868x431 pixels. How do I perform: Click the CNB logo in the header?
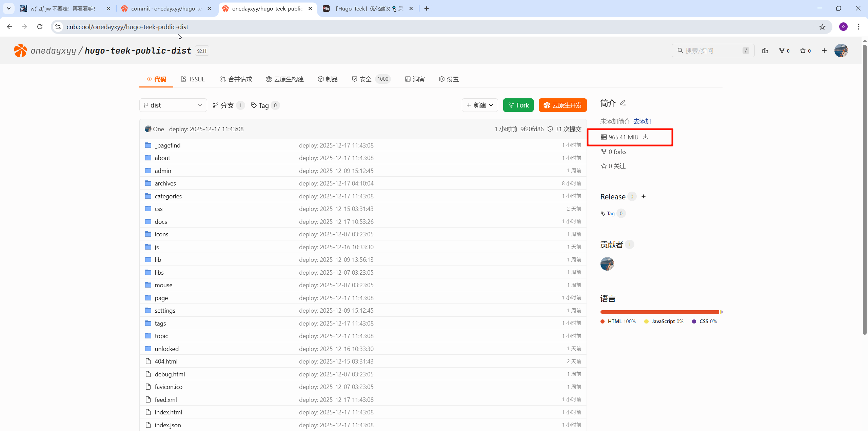[20, 51]
